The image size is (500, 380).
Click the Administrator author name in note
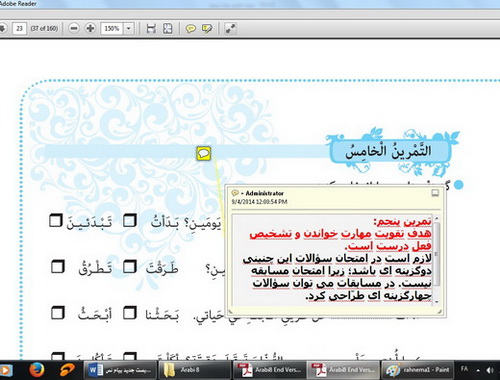(265, 193)
